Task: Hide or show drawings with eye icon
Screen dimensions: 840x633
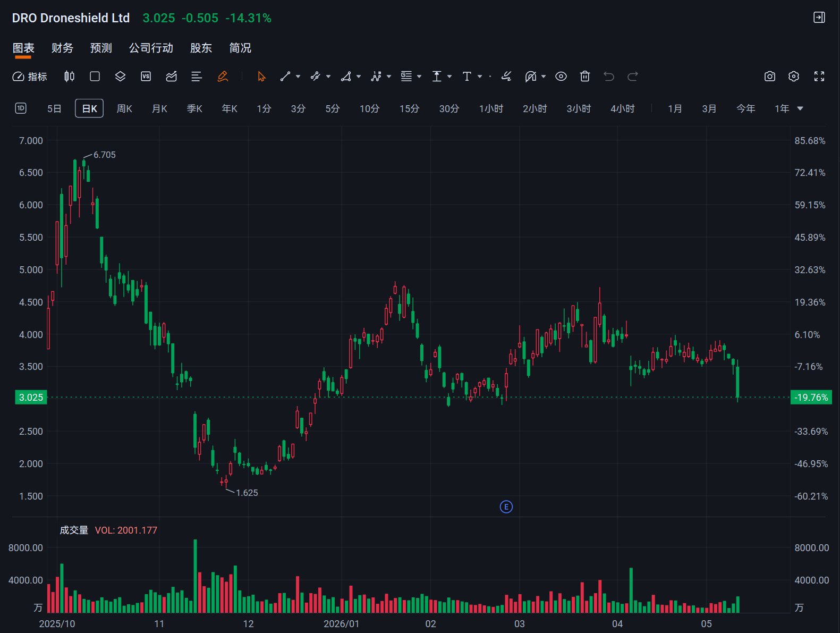Action: 561,77
